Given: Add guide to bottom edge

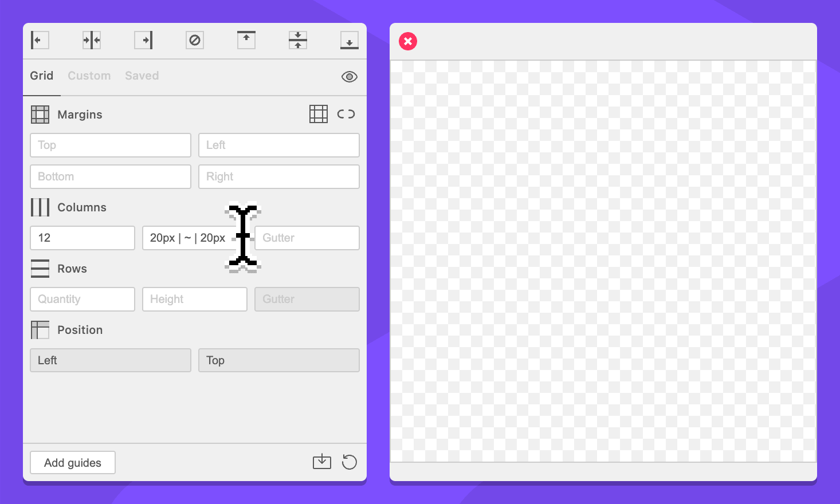Looking at the screenshot, I should click(x=350, y=40).
